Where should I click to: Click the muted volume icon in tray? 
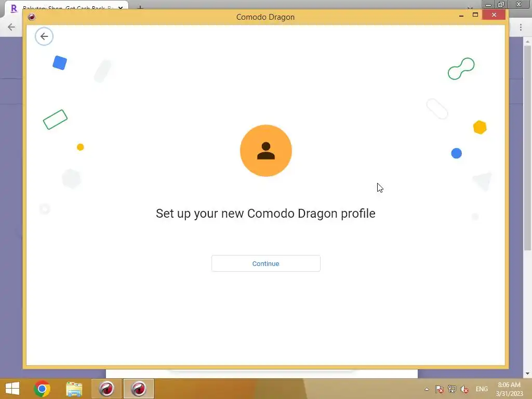pyautogui.click(x=464, y=389)
